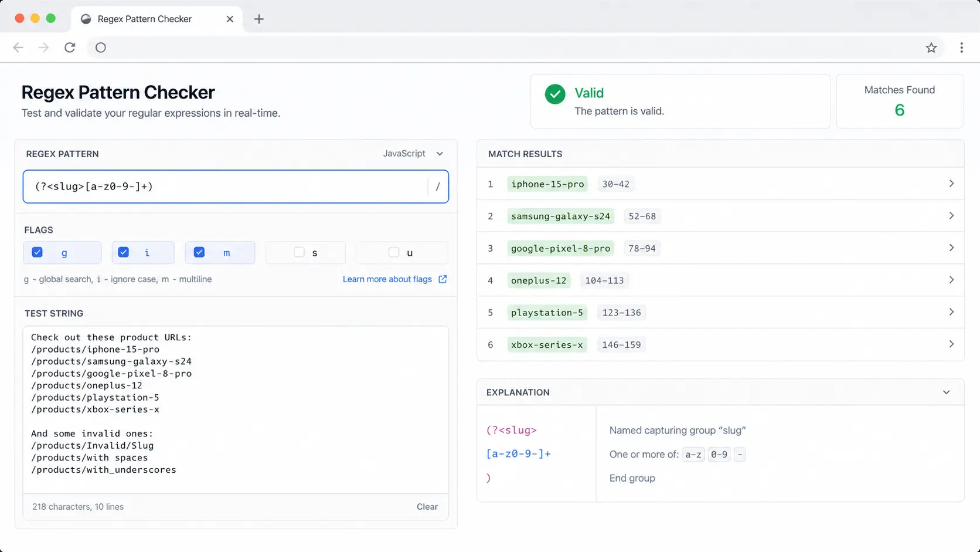Click the iphone-15-pro match text
Viewport: 980px width, 552px height.
(x=547, y=184)
